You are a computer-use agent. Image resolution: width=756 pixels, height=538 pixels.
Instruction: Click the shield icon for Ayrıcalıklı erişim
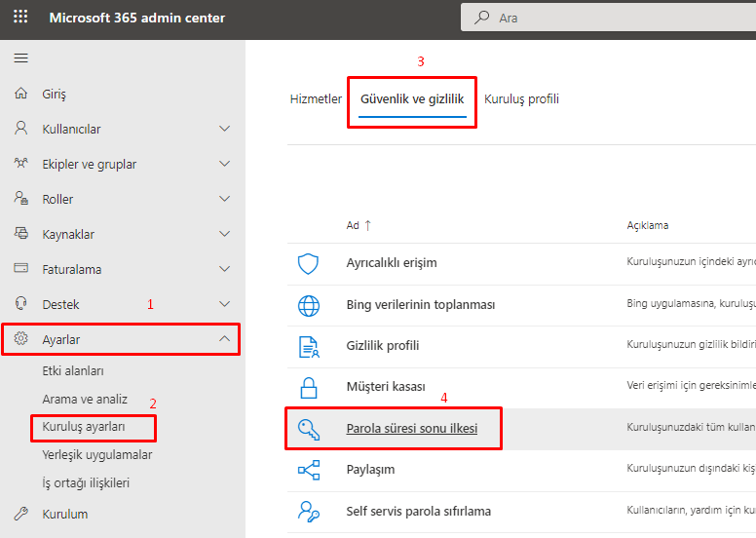pyautogui.click(x=308, y=263)
